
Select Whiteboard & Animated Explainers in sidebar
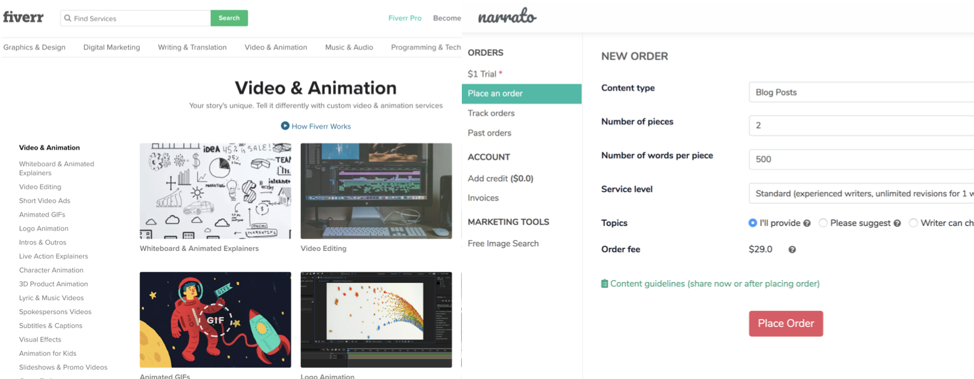point(57,168)
